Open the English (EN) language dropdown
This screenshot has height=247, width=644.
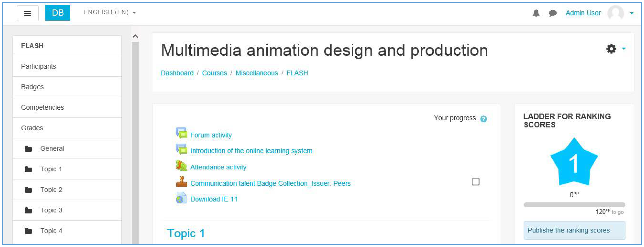coord(110,12)
